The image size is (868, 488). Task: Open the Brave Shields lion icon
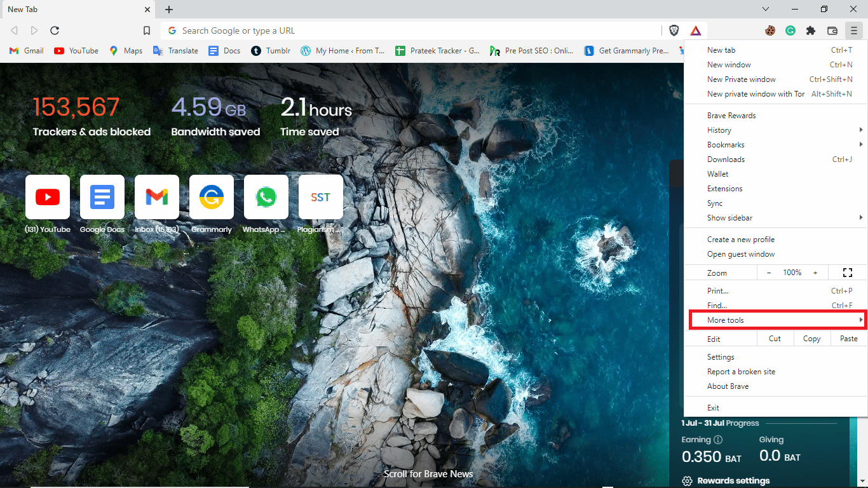coord(674,30)
